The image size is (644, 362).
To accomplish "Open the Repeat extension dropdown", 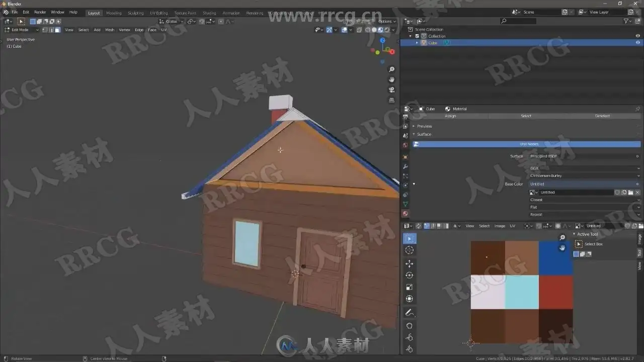I will pos(585,215).
